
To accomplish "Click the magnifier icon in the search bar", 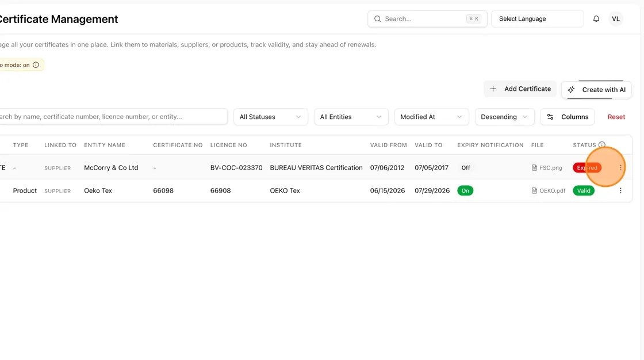I will coord(377,19).
